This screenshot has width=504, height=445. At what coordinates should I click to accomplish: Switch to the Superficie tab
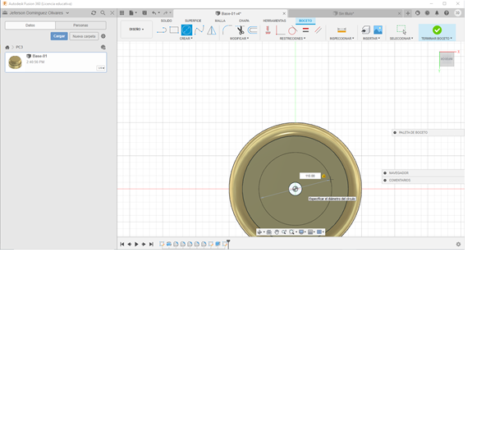click(193, 21)
